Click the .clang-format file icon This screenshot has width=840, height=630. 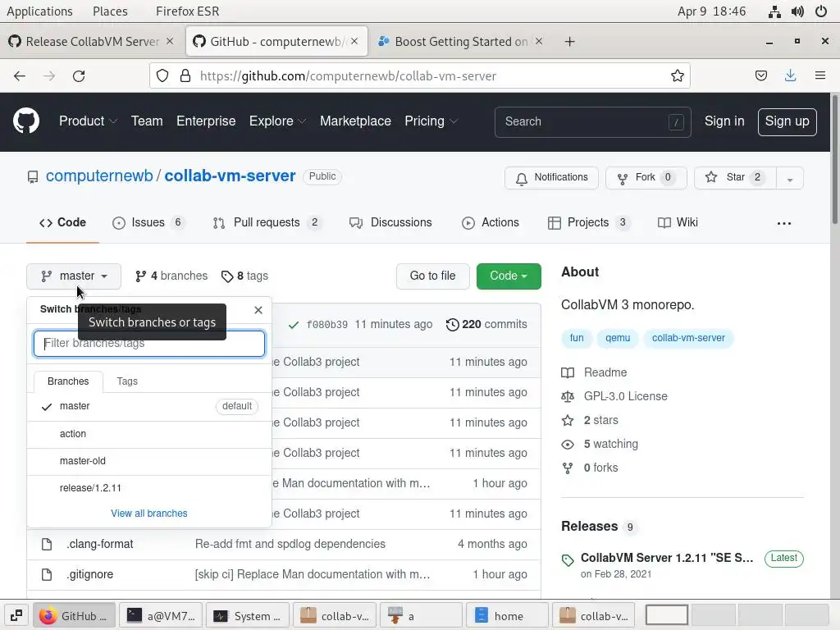click(x=47, y=545)
